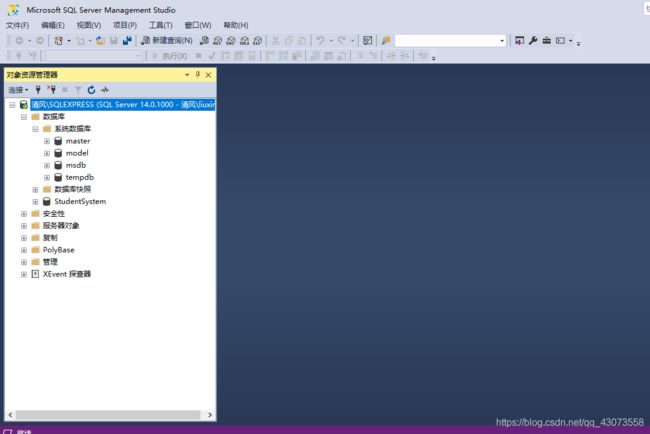Click the Stop square icon in Object Explorer toolbar
The height and width of the screenshot is (434, 650).
coord(65,90)
